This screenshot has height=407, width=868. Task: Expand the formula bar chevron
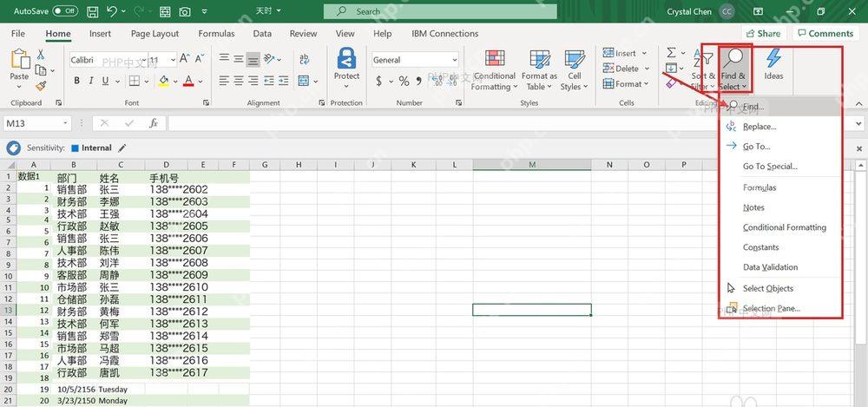tap(858, 123)
